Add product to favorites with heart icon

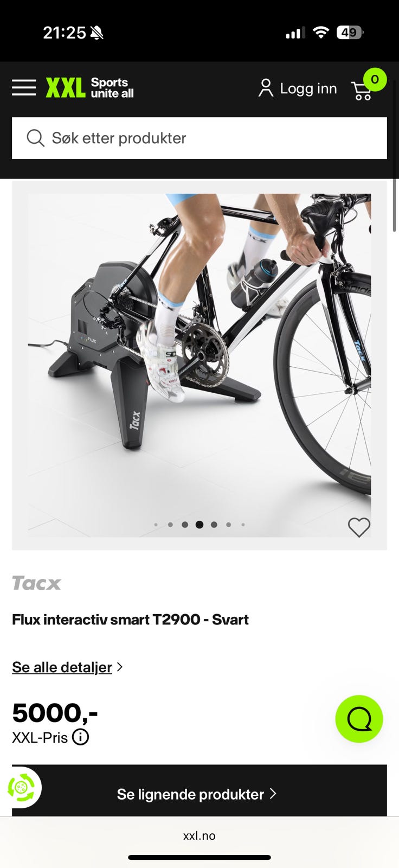[359, 527]
